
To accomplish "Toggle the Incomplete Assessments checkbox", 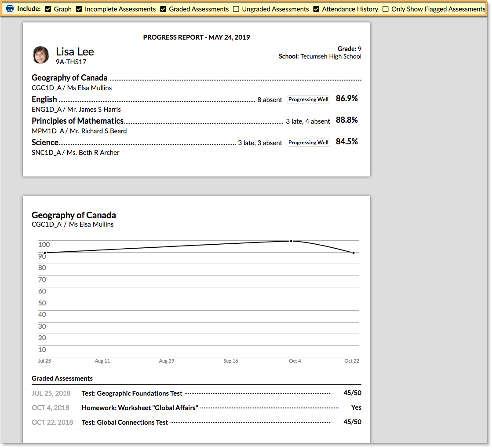I will pyautogui.click(x=79, y=9).
